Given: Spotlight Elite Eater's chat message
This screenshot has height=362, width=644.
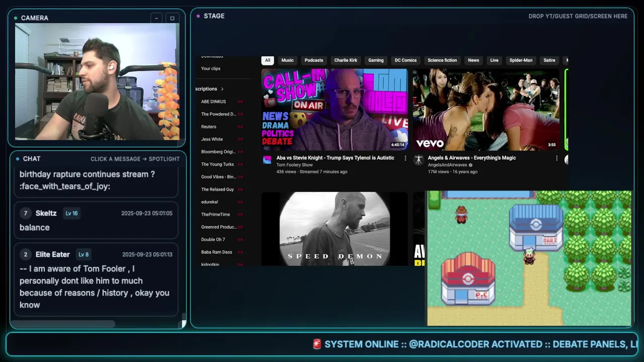Looking at the screenshot, I should click(96, 280).
